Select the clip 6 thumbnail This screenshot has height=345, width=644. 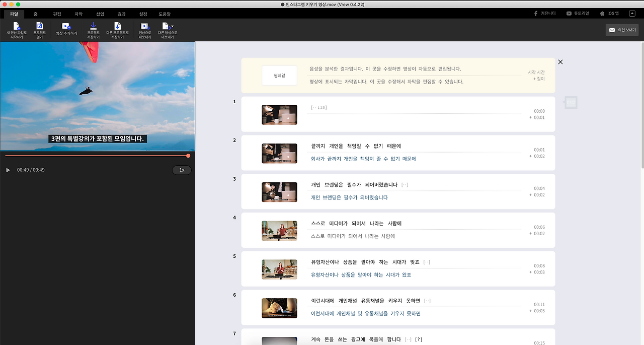tap(279, 308)
